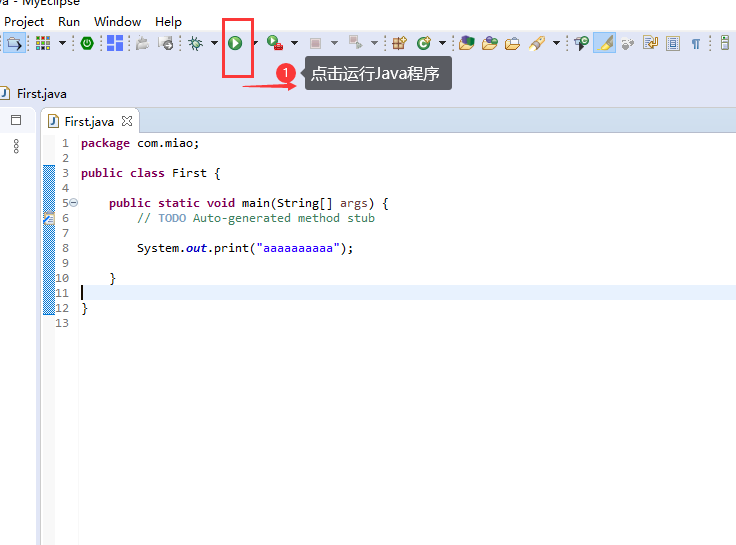Click the colored grid palette icon
Viewport: 736px width, 545px height.
click(x=43, y=43)
